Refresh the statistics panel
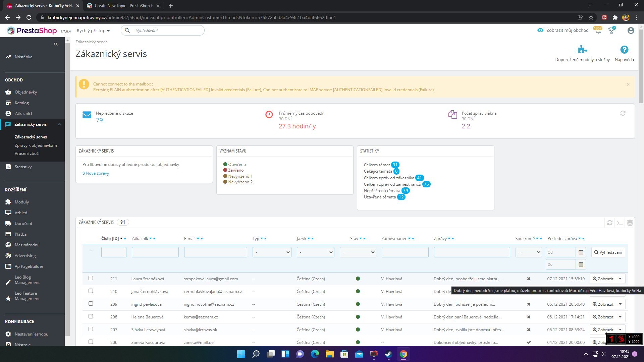Screen dimensions: 644x362 tap(623, 113)
